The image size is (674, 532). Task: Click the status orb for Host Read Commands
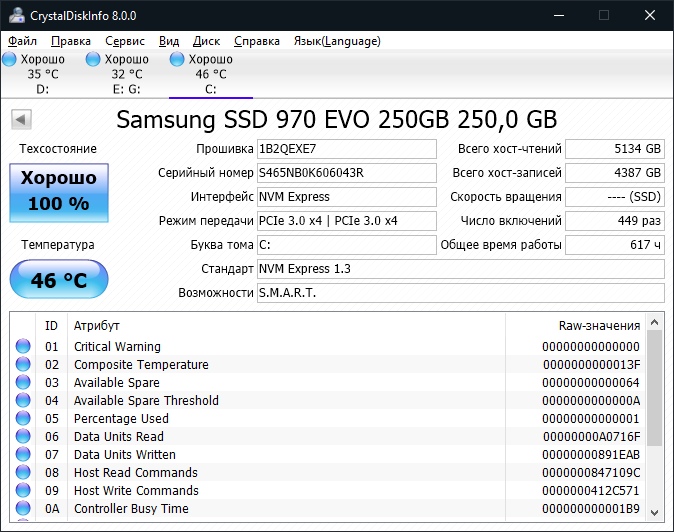pyautogui.click(x=23, y=472)
